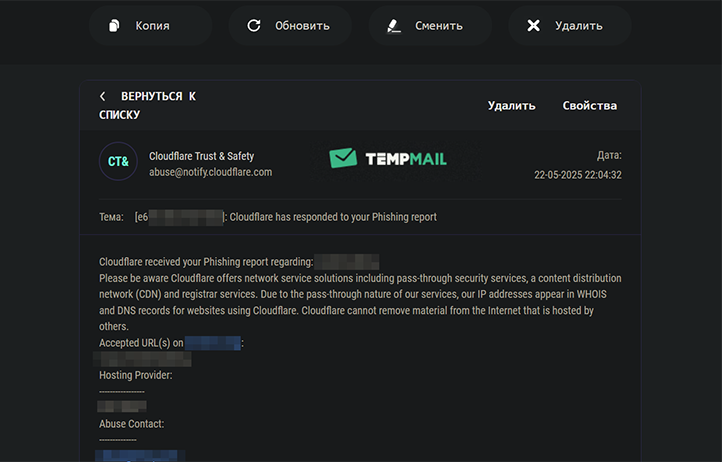
Task: Click the green TempMail envelope logo
Action: (343, 158)
